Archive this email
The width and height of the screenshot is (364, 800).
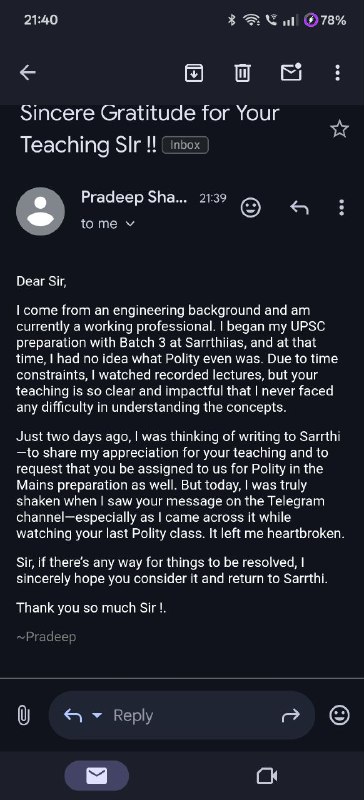pyautogui.click(x=193, y=73)
